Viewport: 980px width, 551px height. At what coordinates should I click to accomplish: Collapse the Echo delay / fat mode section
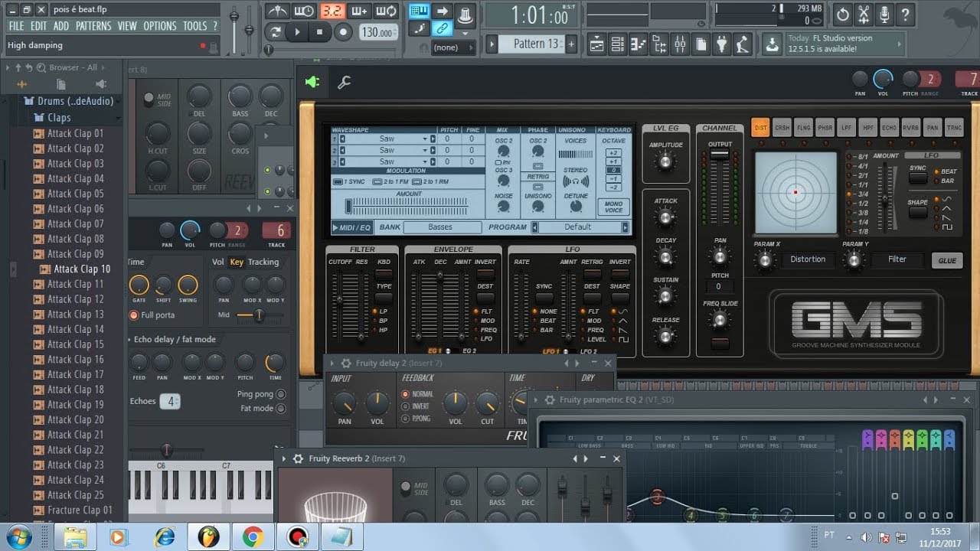pos(129,340)
